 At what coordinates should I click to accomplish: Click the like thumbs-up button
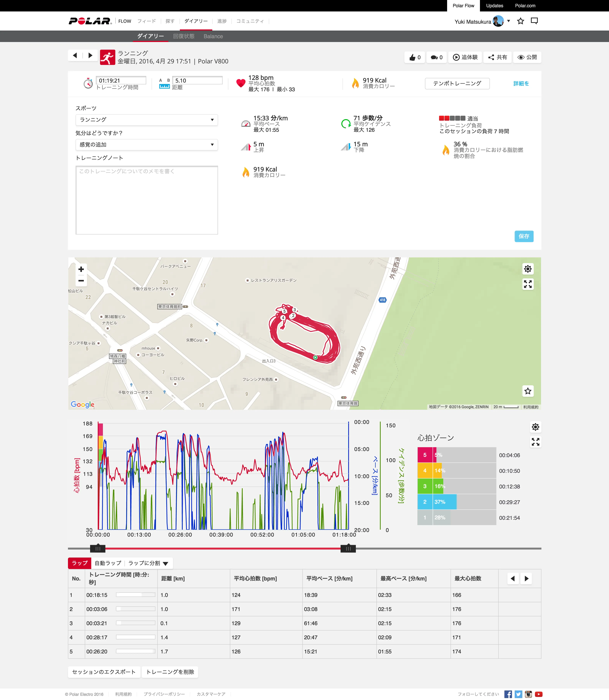point(415,57)
